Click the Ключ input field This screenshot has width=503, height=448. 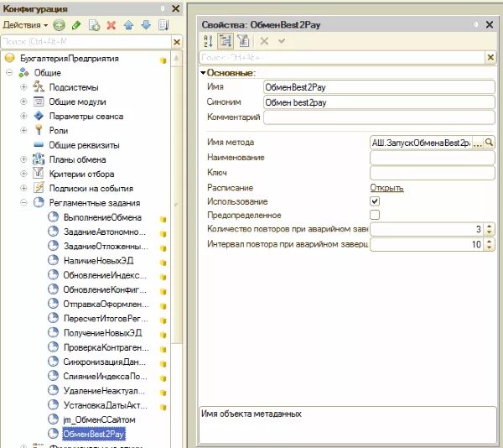[432, 173]
